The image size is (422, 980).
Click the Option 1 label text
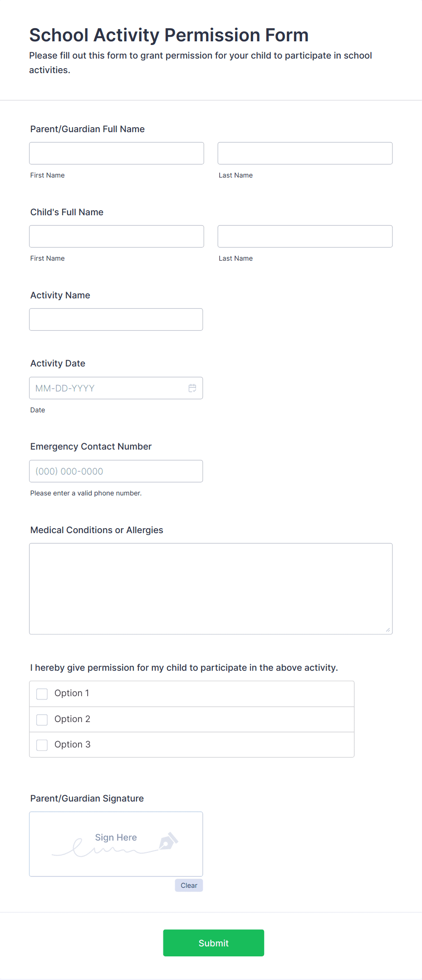pos(72,693)
